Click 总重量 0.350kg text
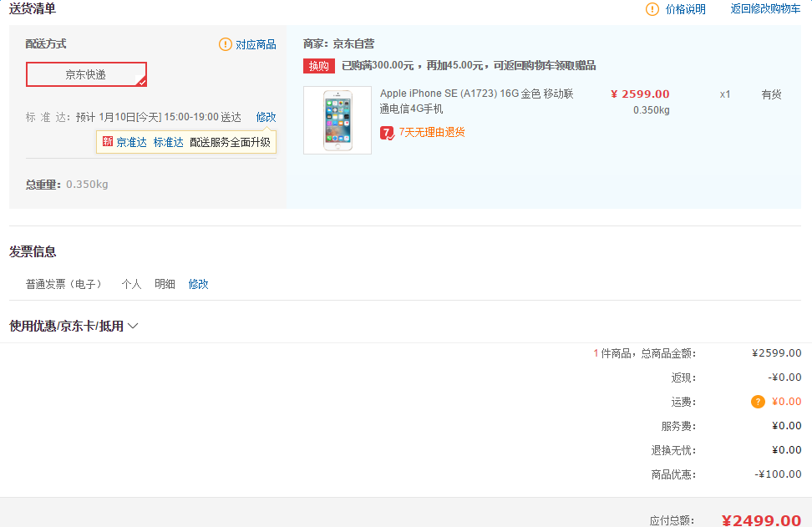This screenshot has height=527, width=812. pyautogui.click(x=67, y=185)
